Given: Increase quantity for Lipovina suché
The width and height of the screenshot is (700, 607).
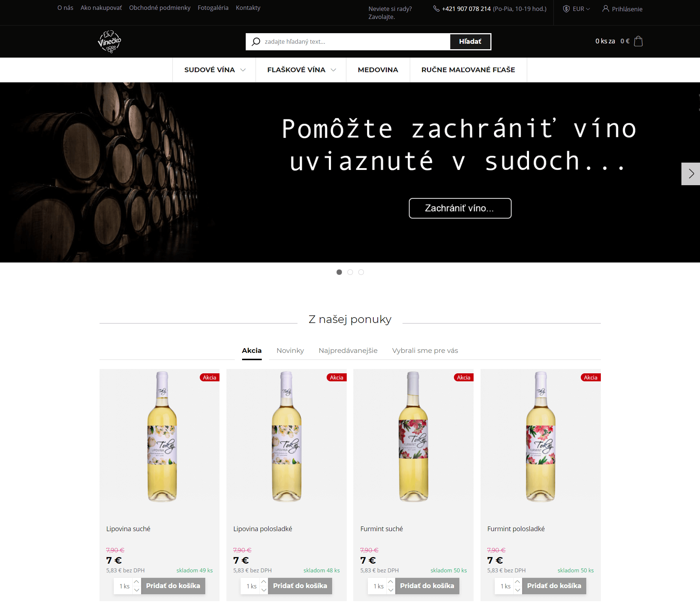Looking at the screenshot, I should pyautogui.click(x=136, y=582).
